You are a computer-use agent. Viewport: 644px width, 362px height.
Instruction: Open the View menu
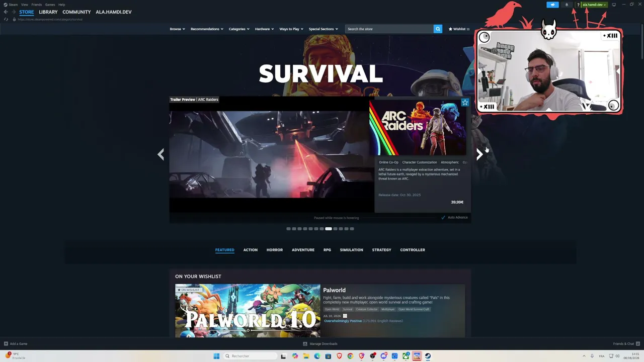[x=24, y=5]
